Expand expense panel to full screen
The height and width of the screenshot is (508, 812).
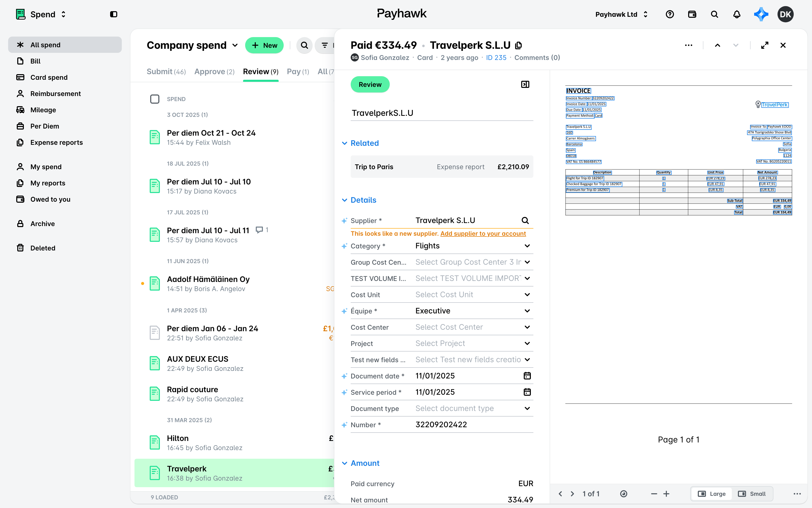tap(765, 45)
